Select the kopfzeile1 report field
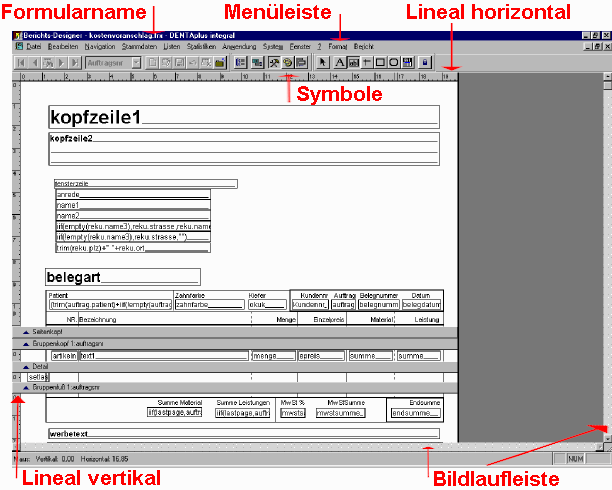The width and height of the screenshot is (612, 490). coord(244,117)
